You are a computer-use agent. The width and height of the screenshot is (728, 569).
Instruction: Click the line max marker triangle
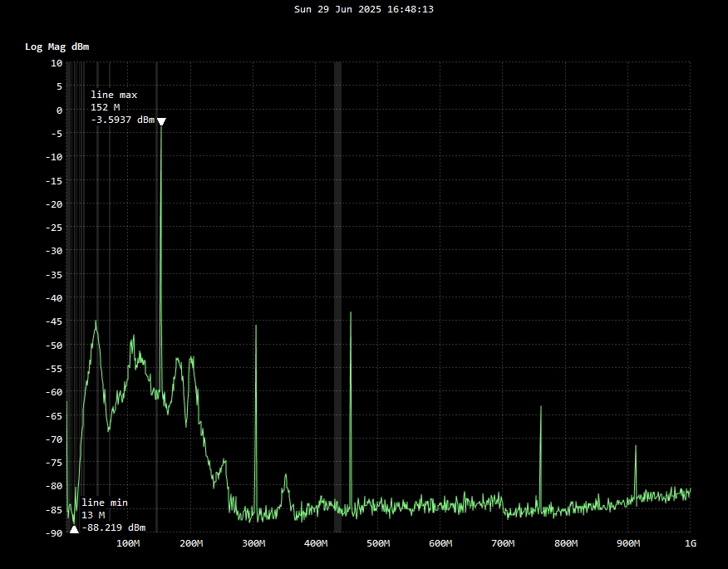tap(161, 122)
